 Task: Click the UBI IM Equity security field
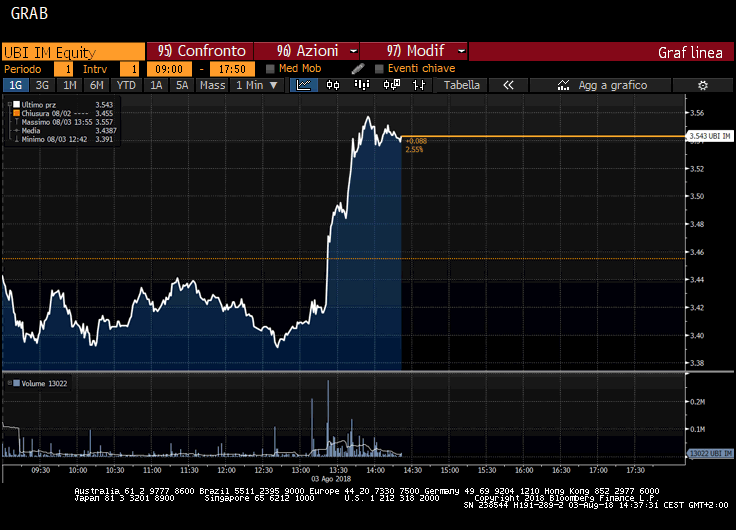tap(73, 52)
